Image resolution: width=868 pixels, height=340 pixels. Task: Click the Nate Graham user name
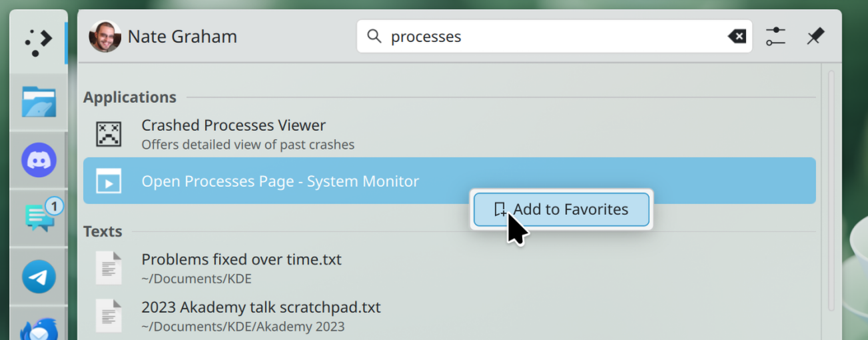pyautogui.click(x=182, y=37)
